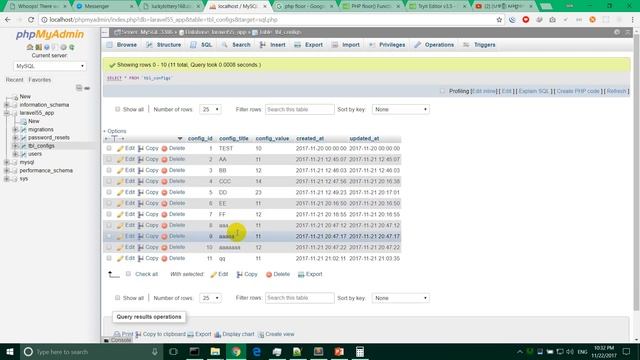Open the upper Number of rows dropdown
Image resolution: width=640 pixels, height=360 pixels.
click(210, 109)
